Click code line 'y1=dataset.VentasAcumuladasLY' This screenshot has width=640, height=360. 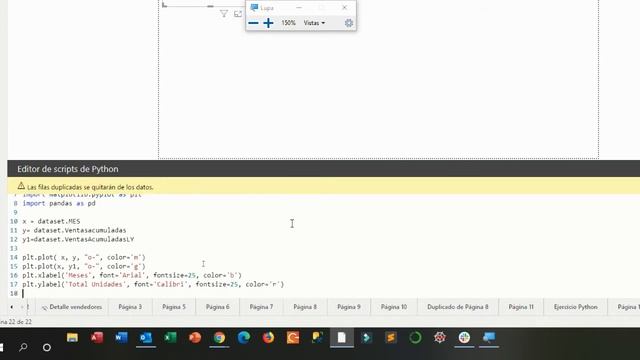pos(78,239)
